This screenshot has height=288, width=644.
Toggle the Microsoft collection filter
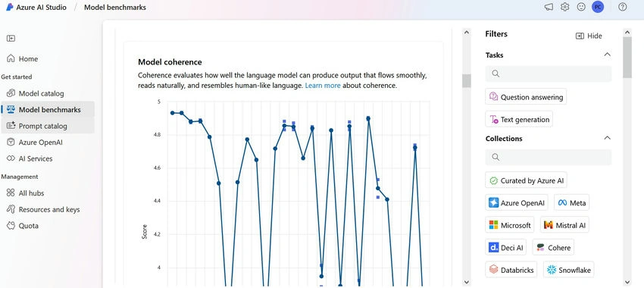tap(510, 225)
